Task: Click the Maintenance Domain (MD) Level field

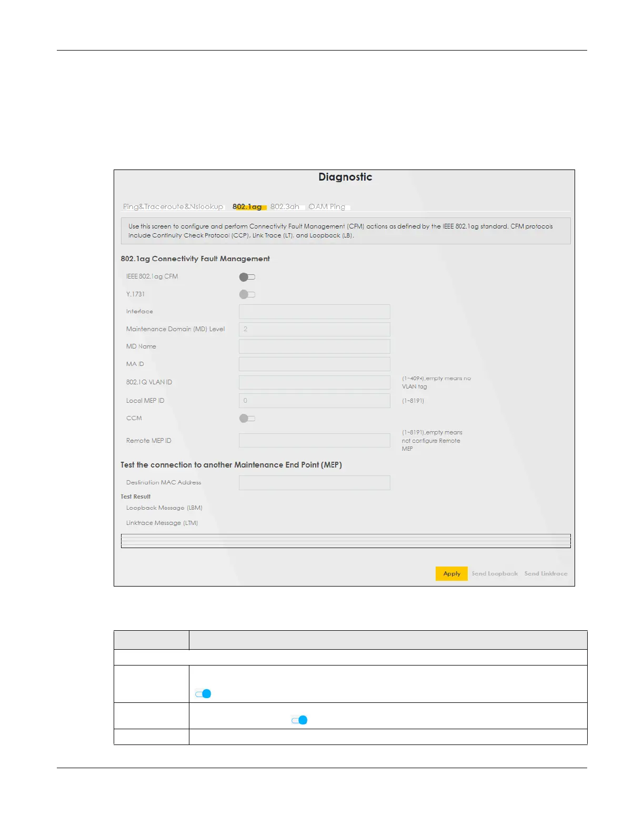Action: [315, 329]
